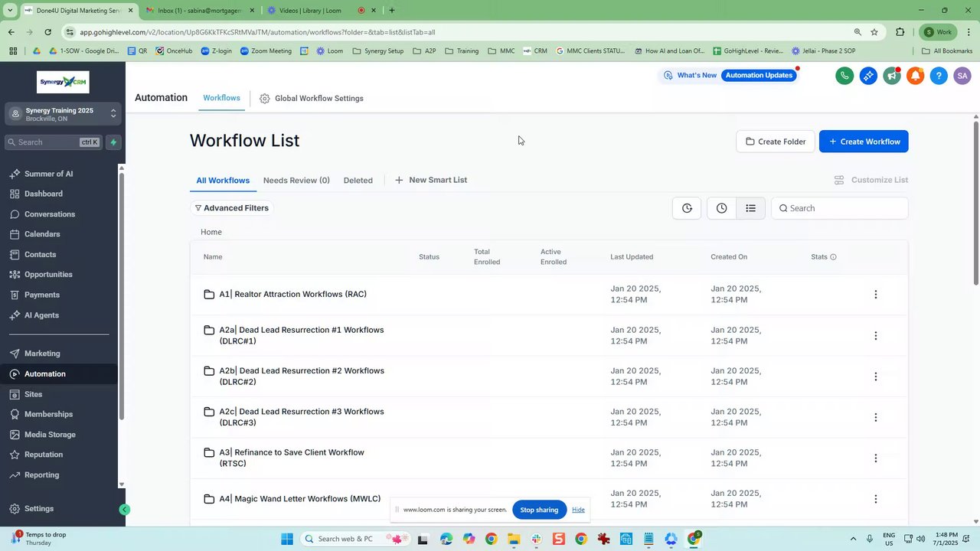Click the Home breadcrumb
The image size is (980, 551).
click(x=211, y=232)
